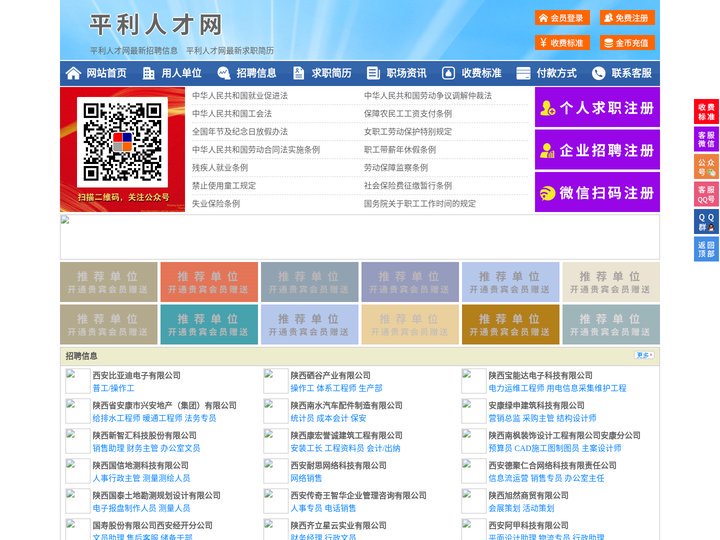Open 中华人民共和国工会法 link
Screen dimensions: 720x540
tap(232, 113)
